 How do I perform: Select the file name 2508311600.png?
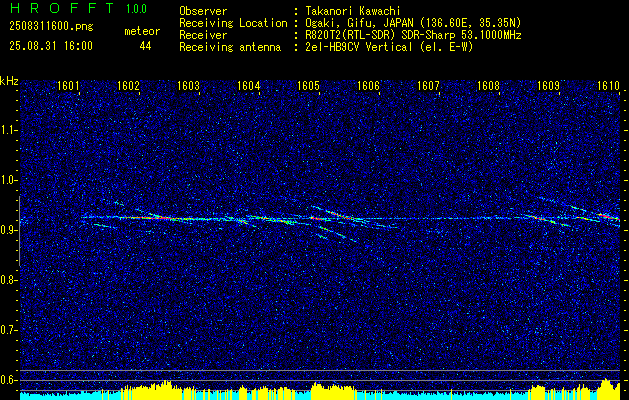[51, 27]
